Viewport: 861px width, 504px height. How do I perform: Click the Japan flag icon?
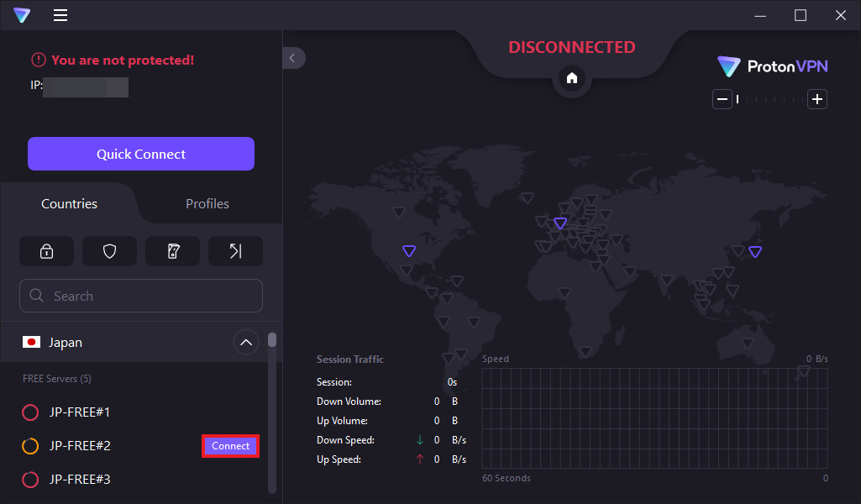click(x=31, y=342)
